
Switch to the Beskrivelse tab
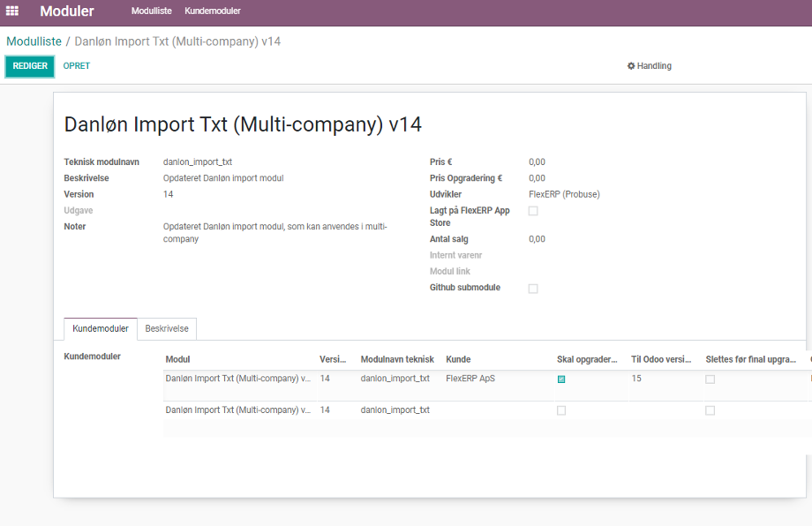(x=167, y=328)
